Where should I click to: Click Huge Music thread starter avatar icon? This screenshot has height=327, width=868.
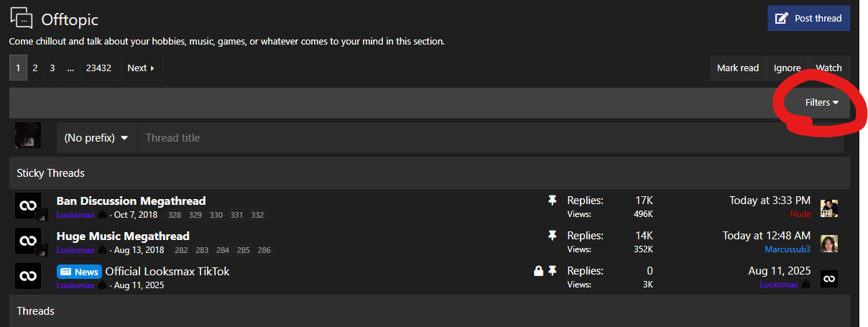point(28,241)
